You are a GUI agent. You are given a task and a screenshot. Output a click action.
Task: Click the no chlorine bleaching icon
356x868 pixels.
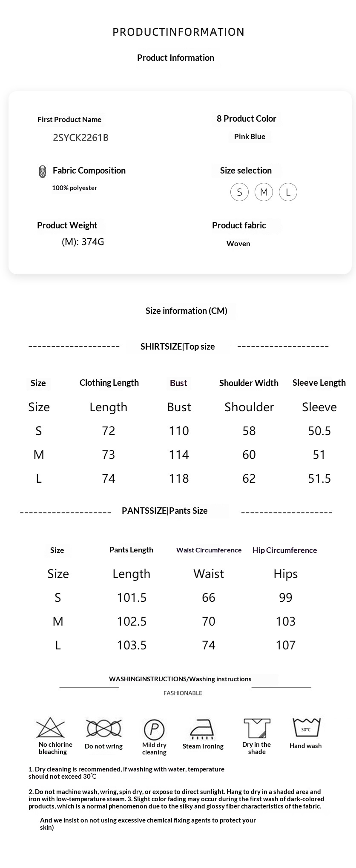[x=51, y=728]
